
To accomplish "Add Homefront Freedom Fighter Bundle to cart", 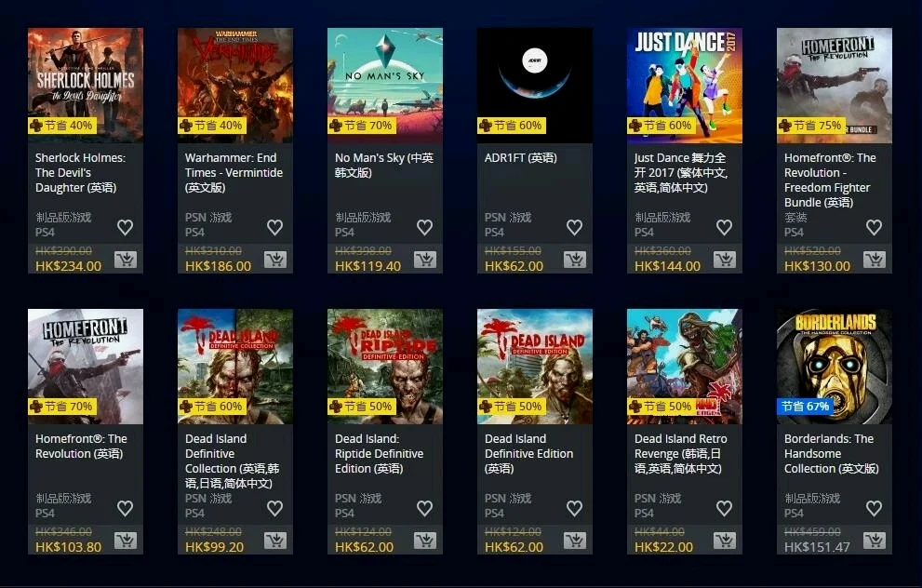I will (x=875, y=260).
